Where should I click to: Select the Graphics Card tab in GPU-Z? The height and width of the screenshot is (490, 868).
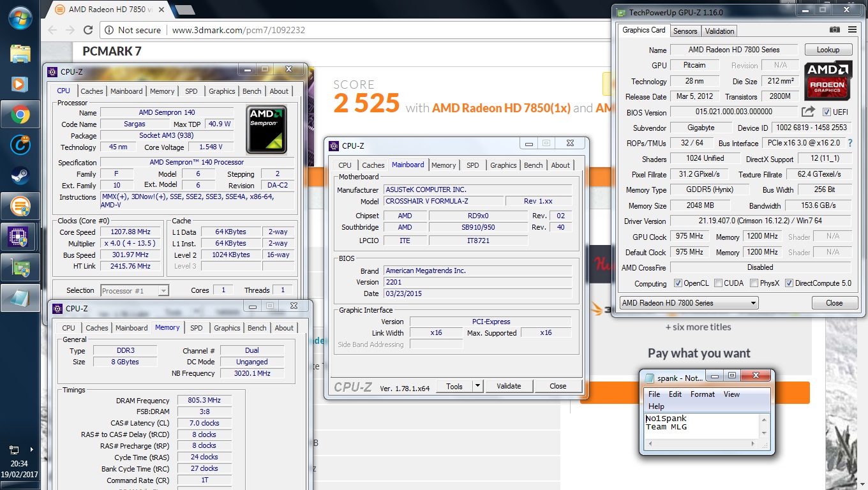(x=643, y=30)
